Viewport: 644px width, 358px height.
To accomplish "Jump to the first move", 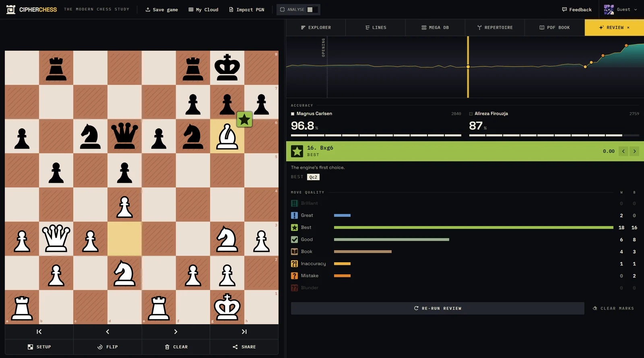I will click(39, 332).
